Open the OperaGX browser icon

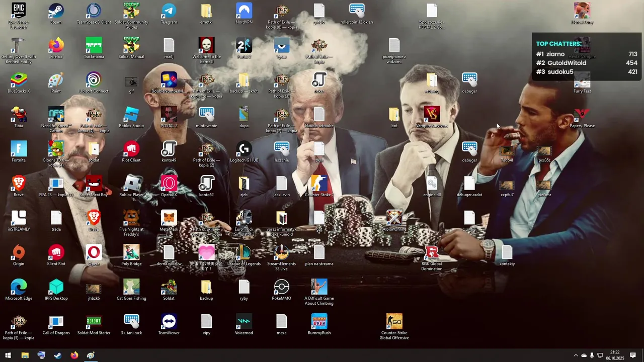(x=169, y=187)
